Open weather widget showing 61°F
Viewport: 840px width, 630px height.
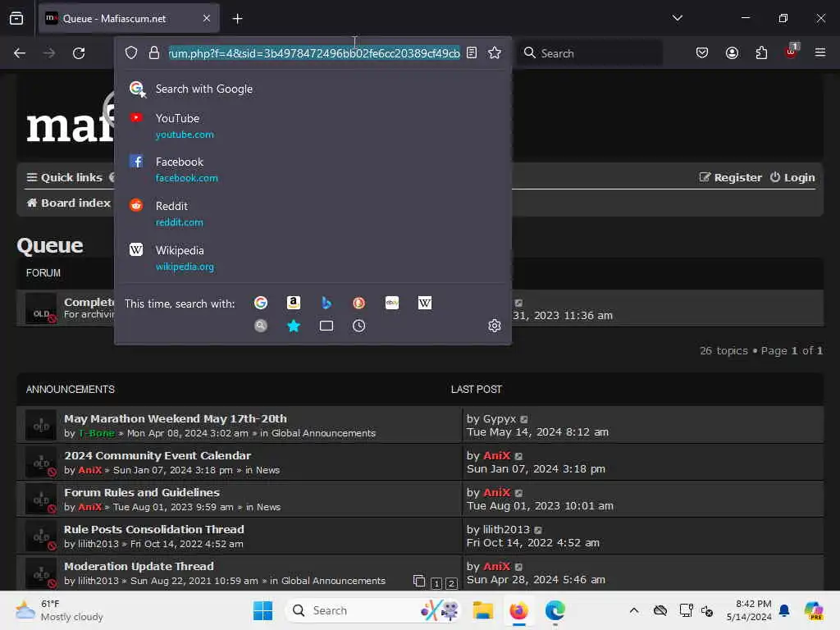pos(59,610)
